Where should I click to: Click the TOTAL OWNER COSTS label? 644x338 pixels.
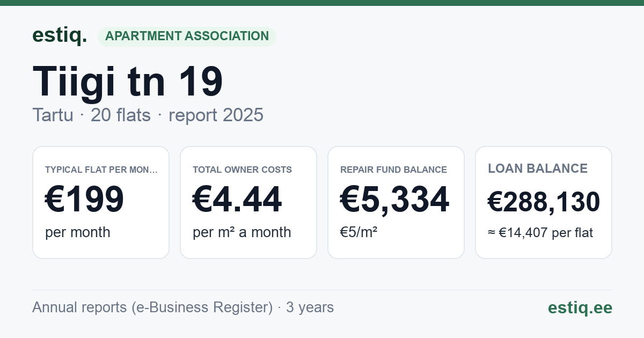(243, 170)
